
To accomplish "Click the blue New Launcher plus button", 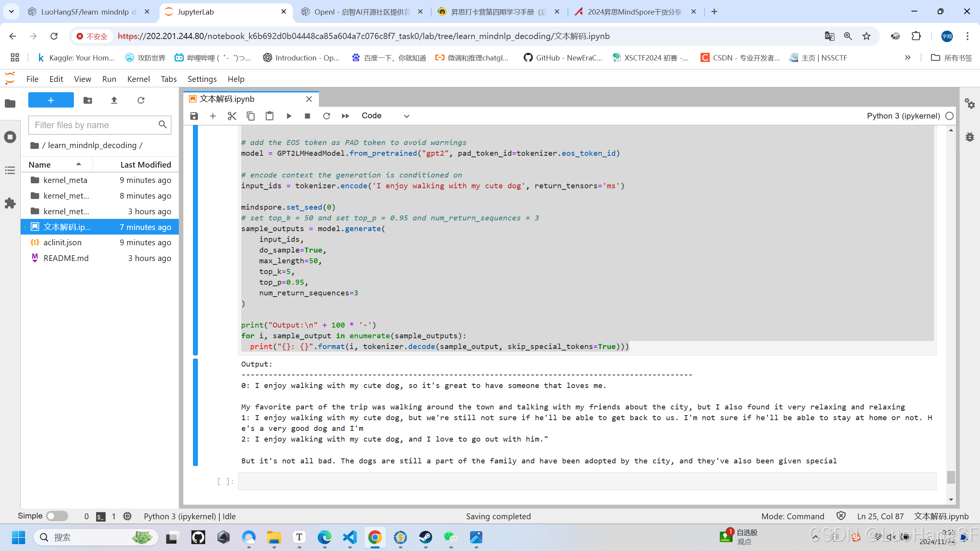I will click(x=51, y=100).
